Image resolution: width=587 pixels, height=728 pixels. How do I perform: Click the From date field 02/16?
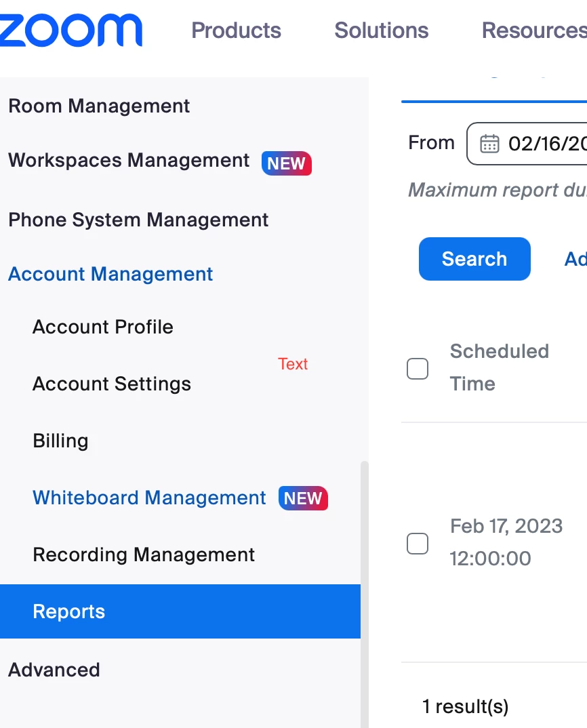point(527,144)
